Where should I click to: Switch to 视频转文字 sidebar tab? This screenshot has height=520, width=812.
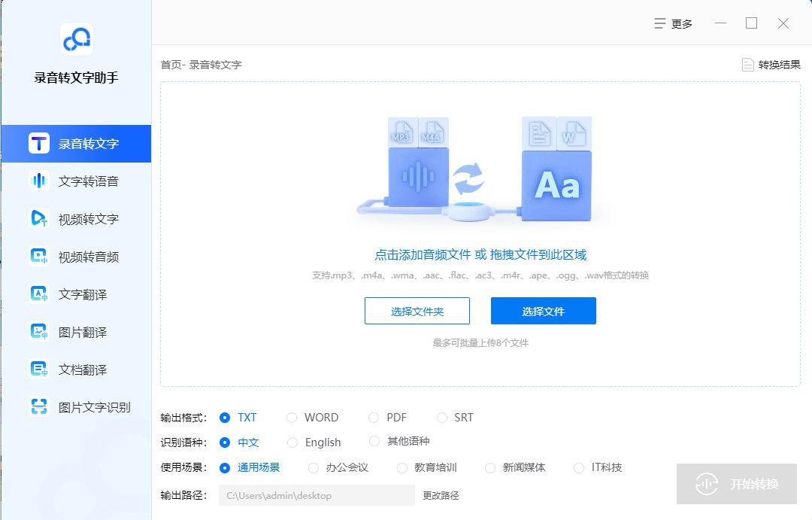click(x=76, y=219)
